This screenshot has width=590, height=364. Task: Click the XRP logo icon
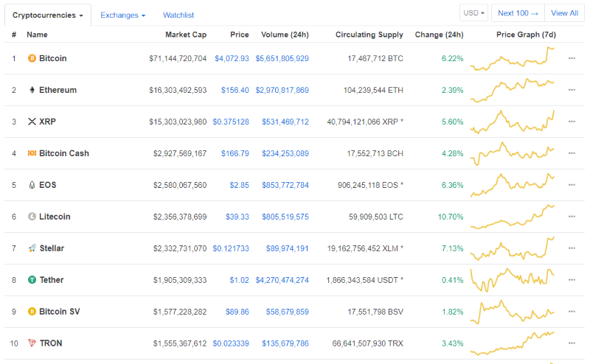(32, 122)
